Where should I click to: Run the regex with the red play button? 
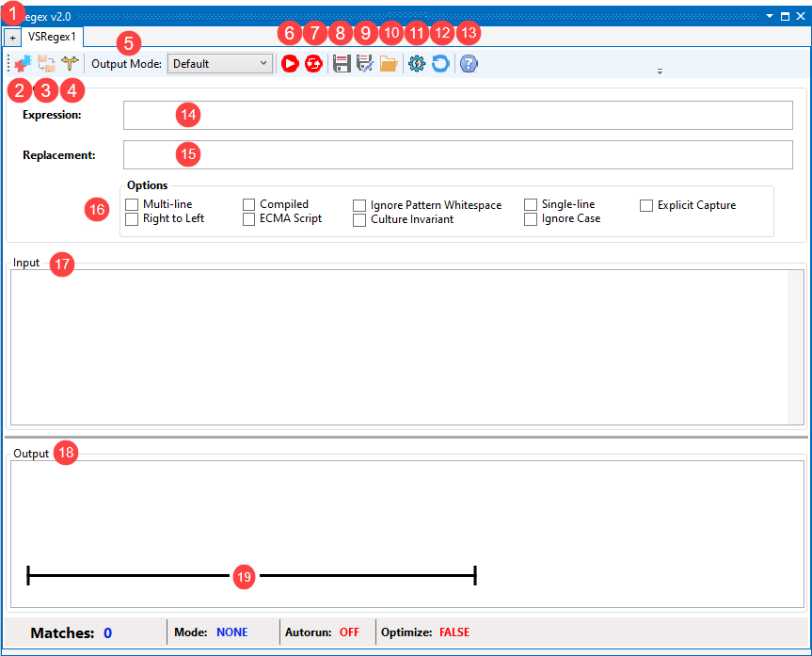[290, 64]
